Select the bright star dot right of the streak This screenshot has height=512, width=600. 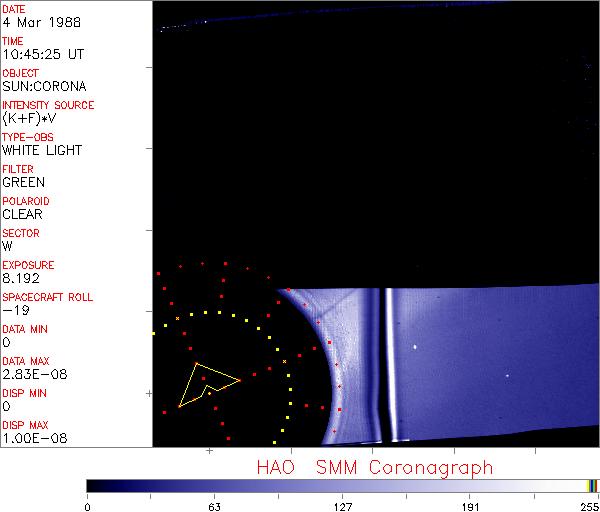point(414,347)
